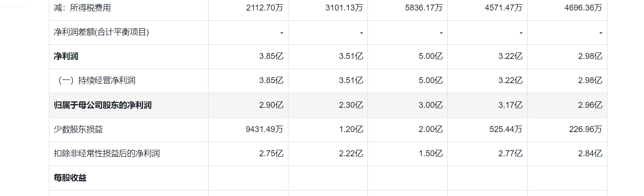Select the 9431.49万 minority interest value
The width and height of the screenshot is (644, 196).
[265, 129]
